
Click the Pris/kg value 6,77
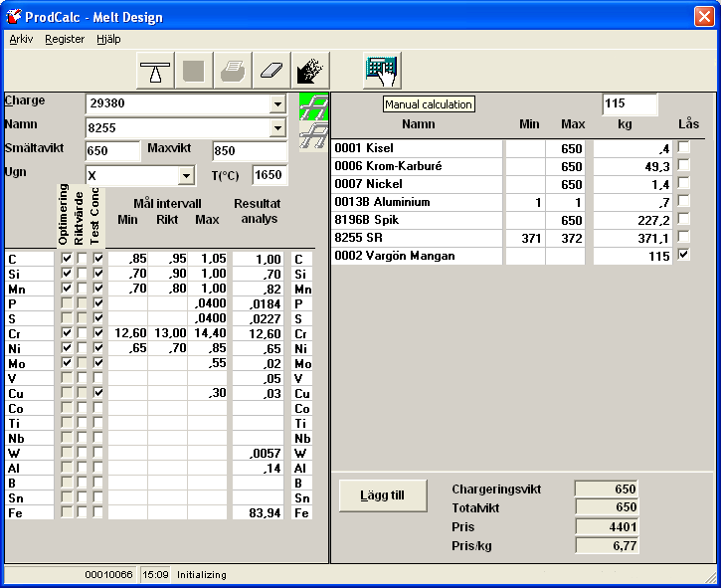tap(607, 545)
